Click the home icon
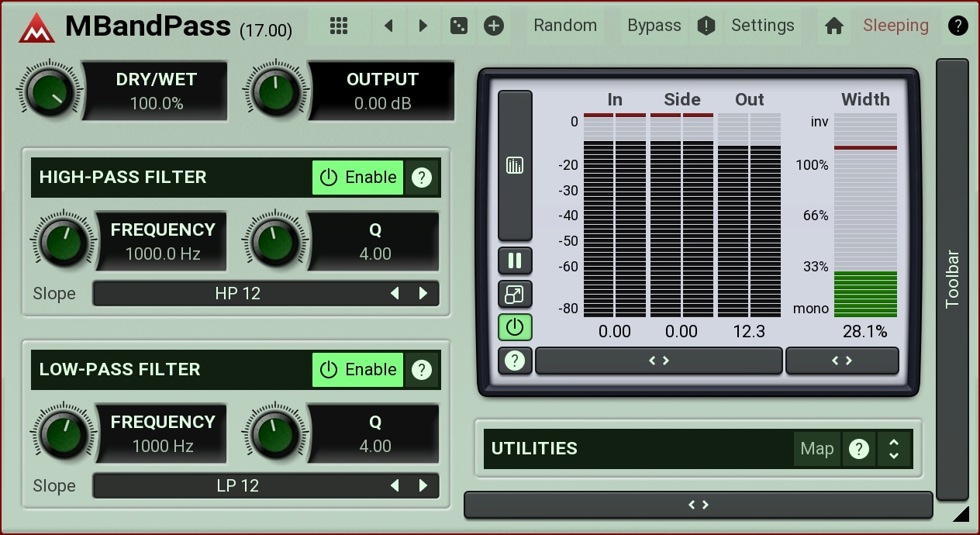 (x=834, y=26)
